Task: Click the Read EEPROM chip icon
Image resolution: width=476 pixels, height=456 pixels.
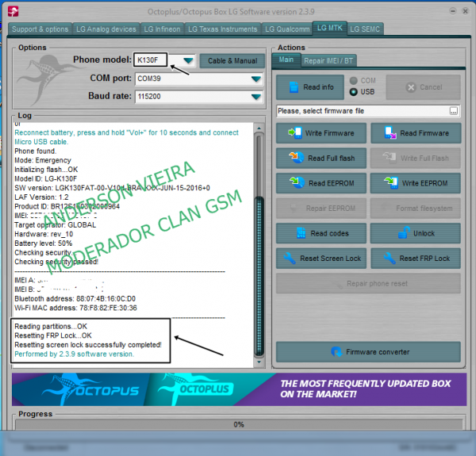Action: [297, 182]
